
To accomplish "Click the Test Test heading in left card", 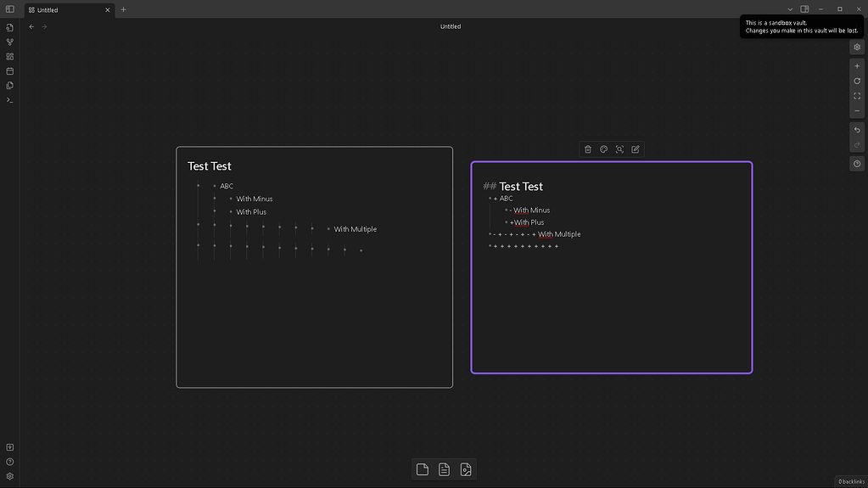I will (x=210, y=166).
